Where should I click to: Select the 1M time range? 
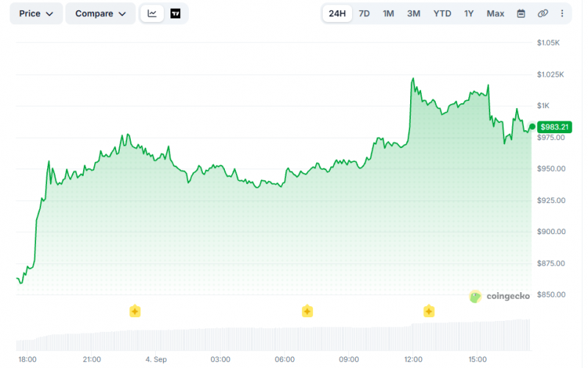point(388,14)
